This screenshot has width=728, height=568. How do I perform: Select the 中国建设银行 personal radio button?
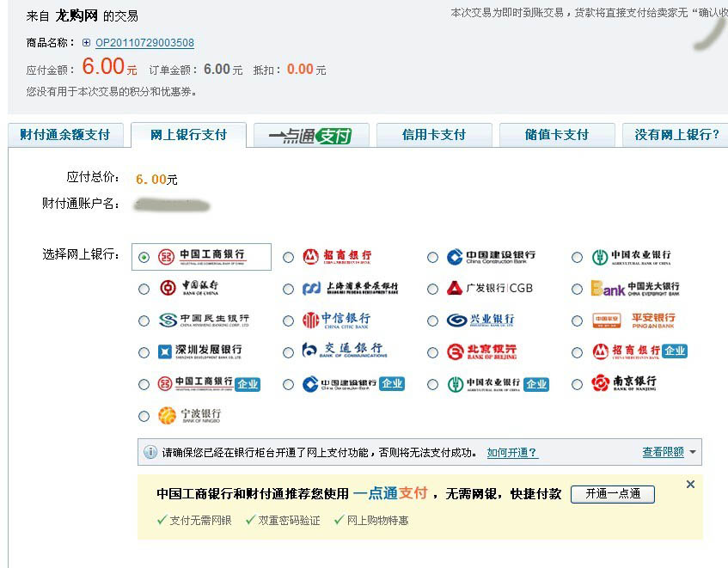click(x=432, y=257)
